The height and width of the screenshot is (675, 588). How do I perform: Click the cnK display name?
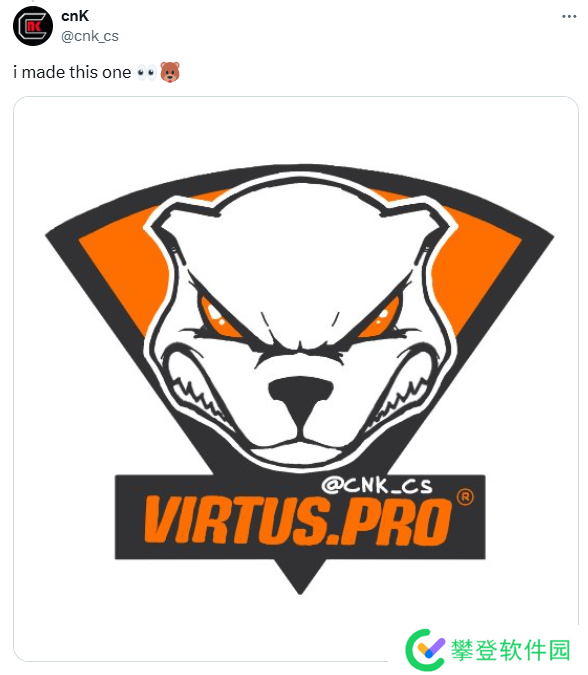(75, 16)
